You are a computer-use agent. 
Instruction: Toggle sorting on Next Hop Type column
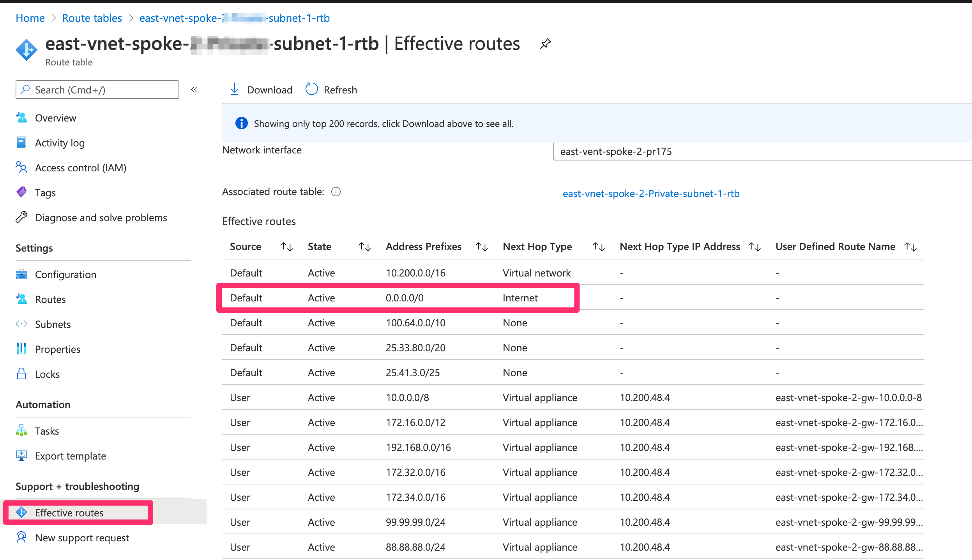[x=598, y=247]
